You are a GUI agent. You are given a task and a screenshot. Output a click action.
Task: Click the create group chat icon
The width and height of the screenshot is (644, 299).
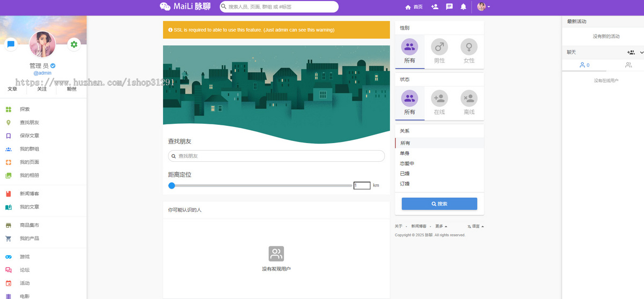pos(631,53)
